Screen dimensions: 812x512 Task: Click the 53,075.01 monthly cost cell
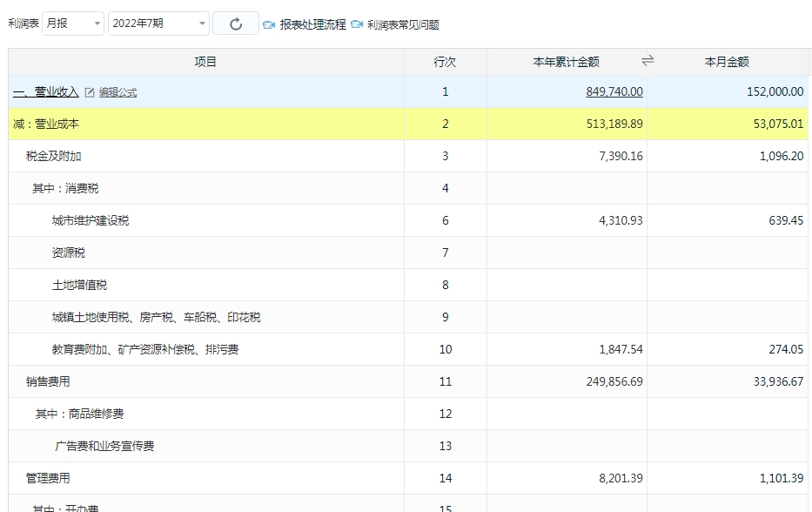point(728,124)
